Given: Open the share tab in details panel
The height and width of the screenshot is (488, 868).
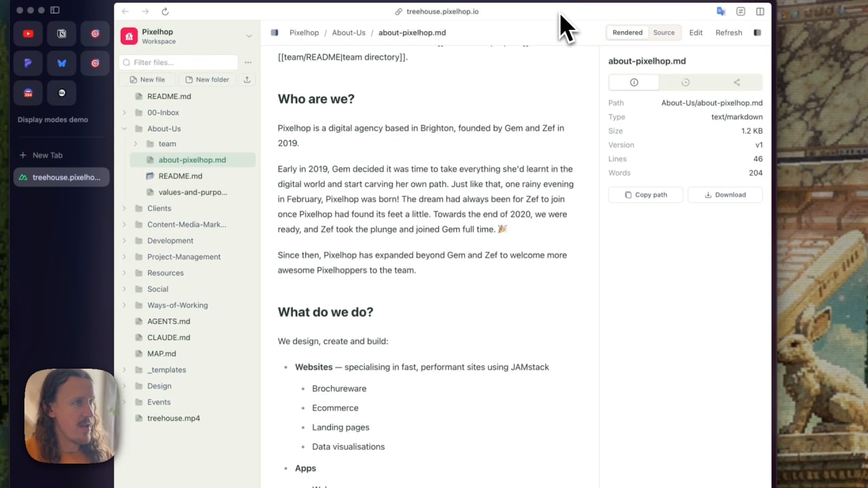Looking at the screenshot, I should tap(737, 82).
